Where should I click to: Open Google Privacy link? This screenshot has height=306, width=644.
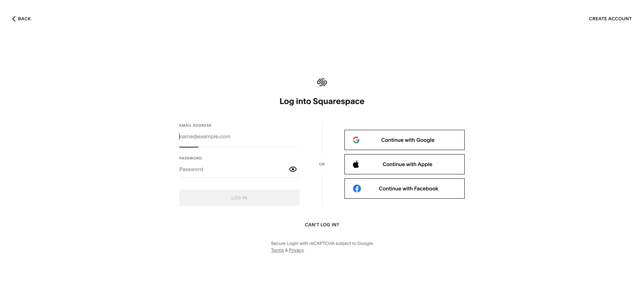(296, 250)
